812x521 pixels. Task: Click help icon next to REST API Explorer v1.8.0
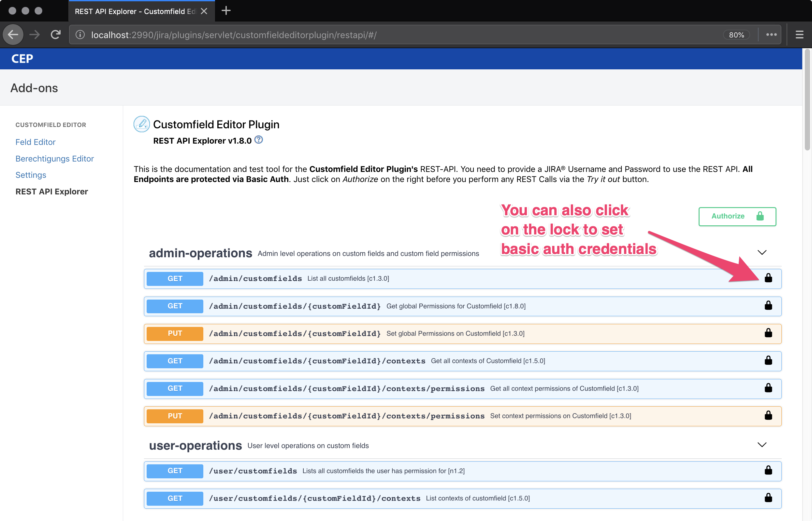pos(259,140)
